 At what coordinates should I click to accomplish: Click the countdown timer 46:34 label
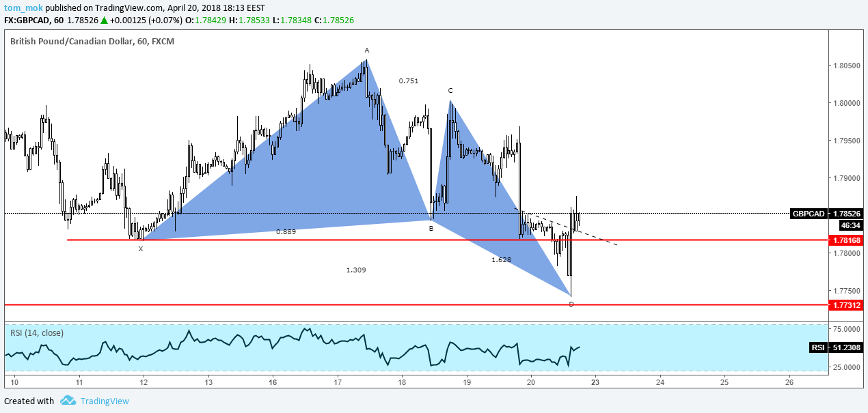pyautogui.click(x=850, y=225)
